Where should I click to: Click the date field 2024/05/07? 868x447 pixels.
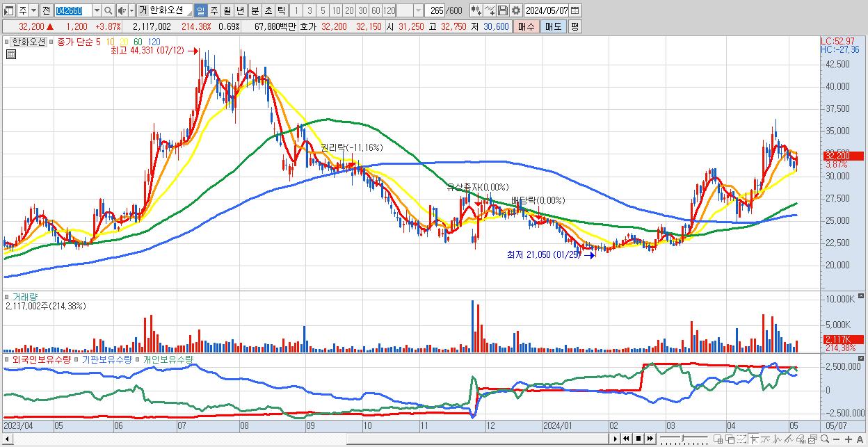coord(547,10)
